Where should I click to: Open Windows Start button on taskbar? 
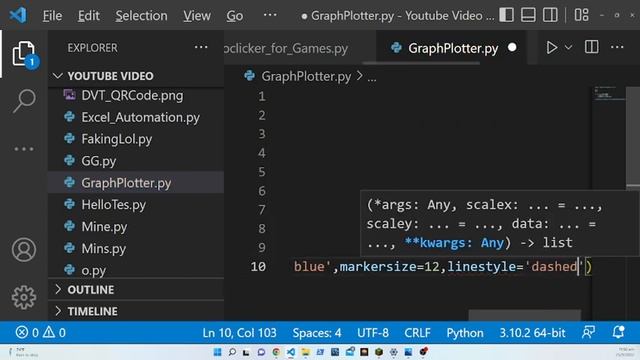218,352
